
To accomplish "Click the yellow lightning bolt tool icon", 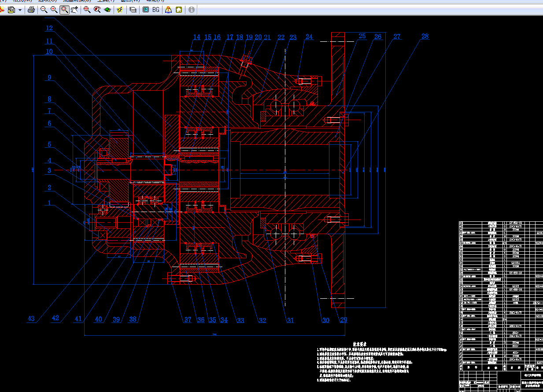I will pos(119,9).
